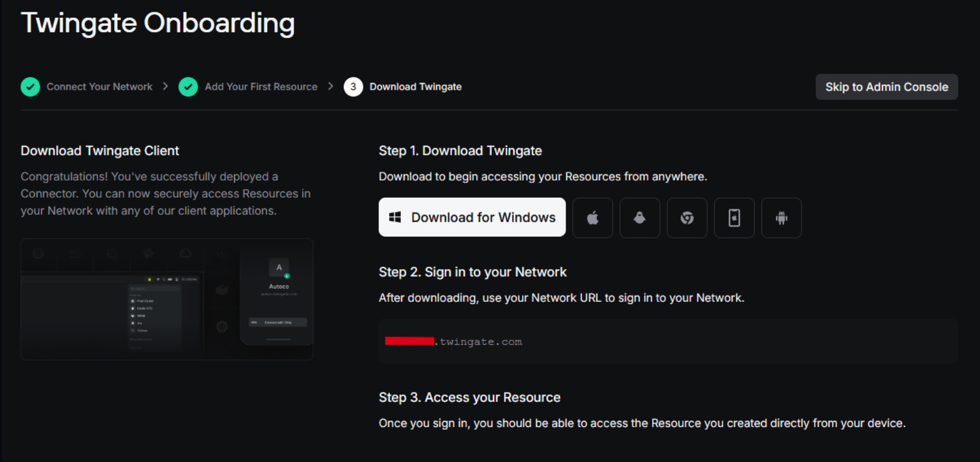Select the Android robot download icon
The height and width of the screenshot is (462, 980).
781,217
